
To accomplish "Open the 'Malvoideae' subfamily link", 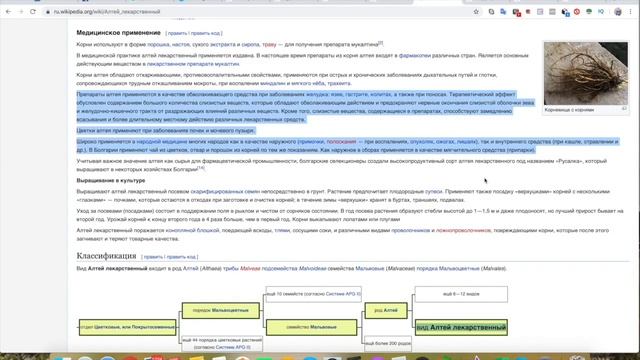I will [313, 269].
